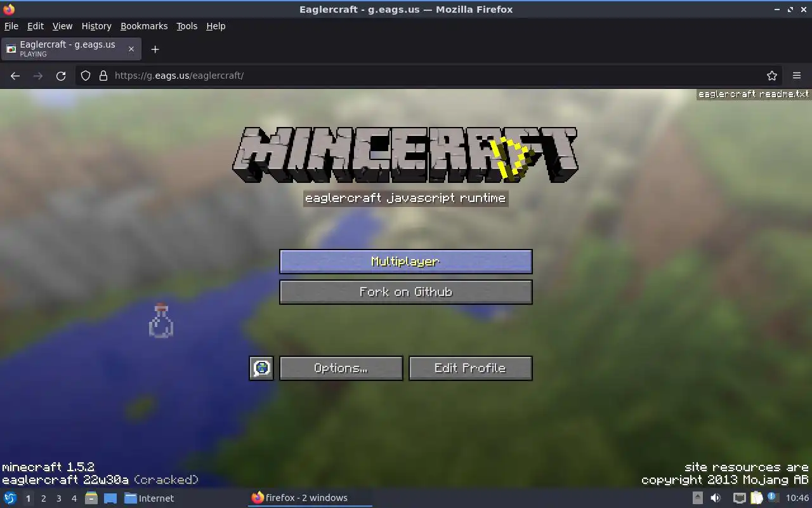Open the Internet folder launcher
Image resolution: width=812 pixels, height=508 pixels.
150,498
